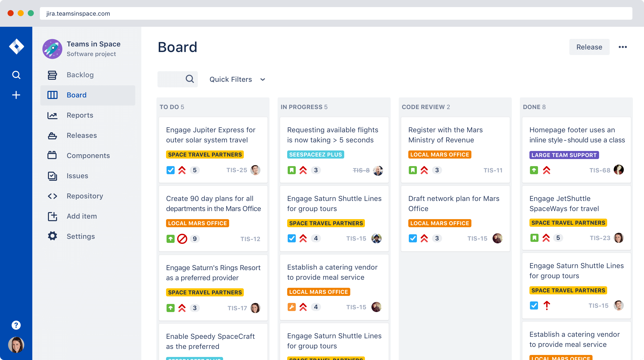Screen dimensions: 644x360
Task: Open Settings from sidebar
Action: [80, 236]
